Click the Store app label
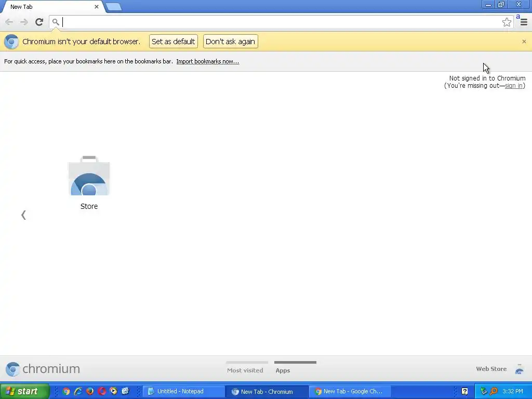Viewport: 532px width, 399px height. coord(89,206)
